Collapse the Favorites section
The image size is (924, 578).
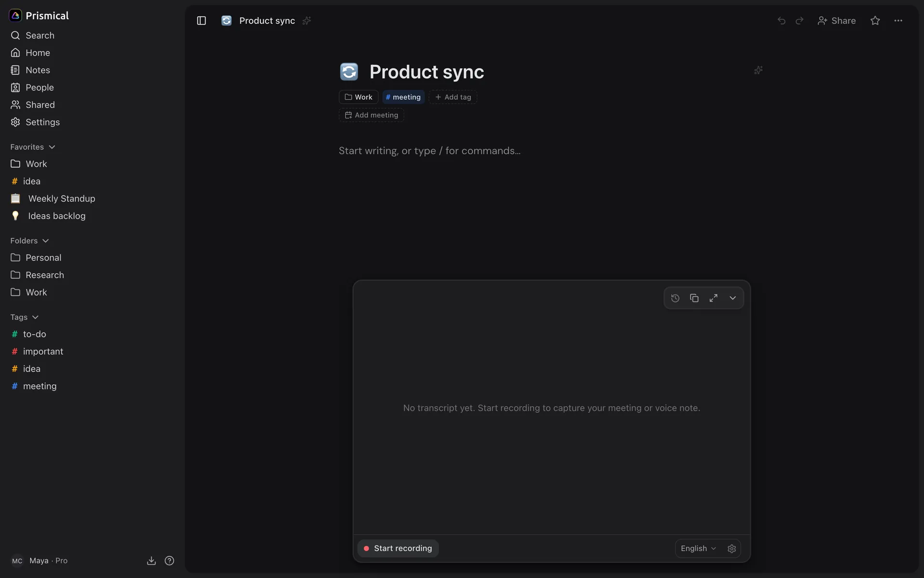(33, 147)
